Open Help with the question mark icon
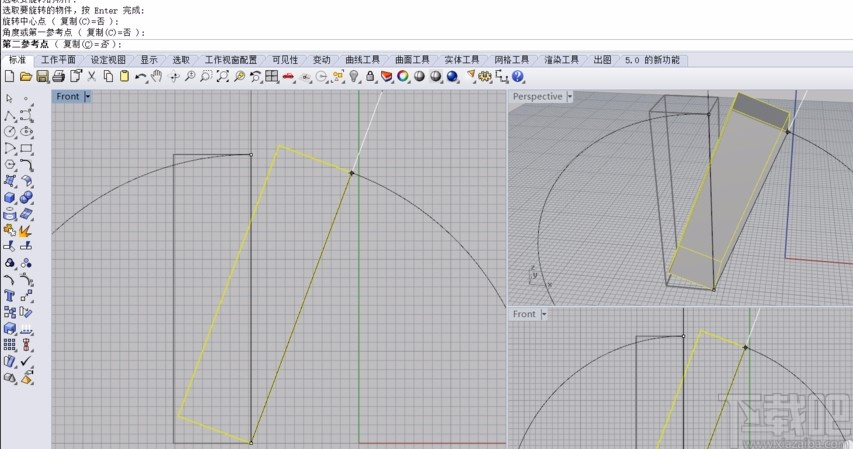This screenshot has width=853, height=449. [518, 77]
